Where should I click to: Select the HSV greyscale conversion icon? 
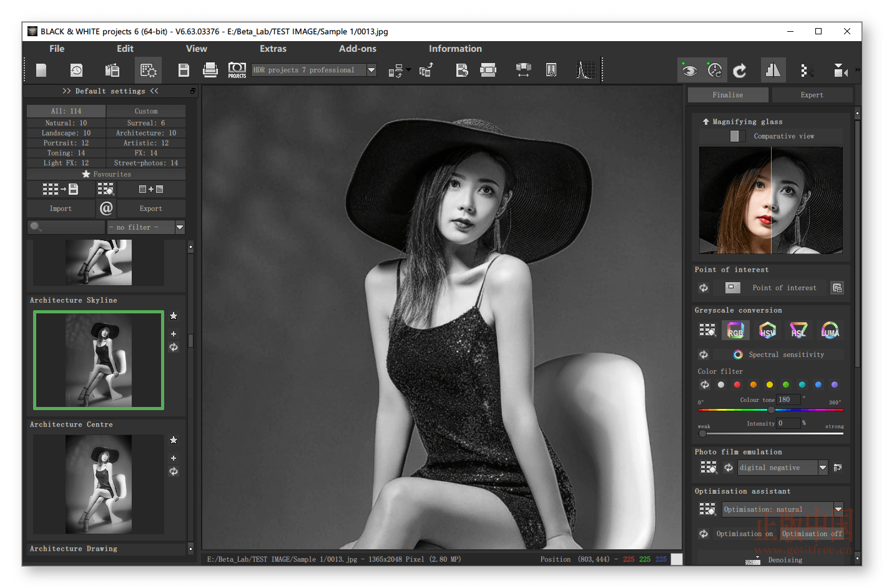(767, 330)
